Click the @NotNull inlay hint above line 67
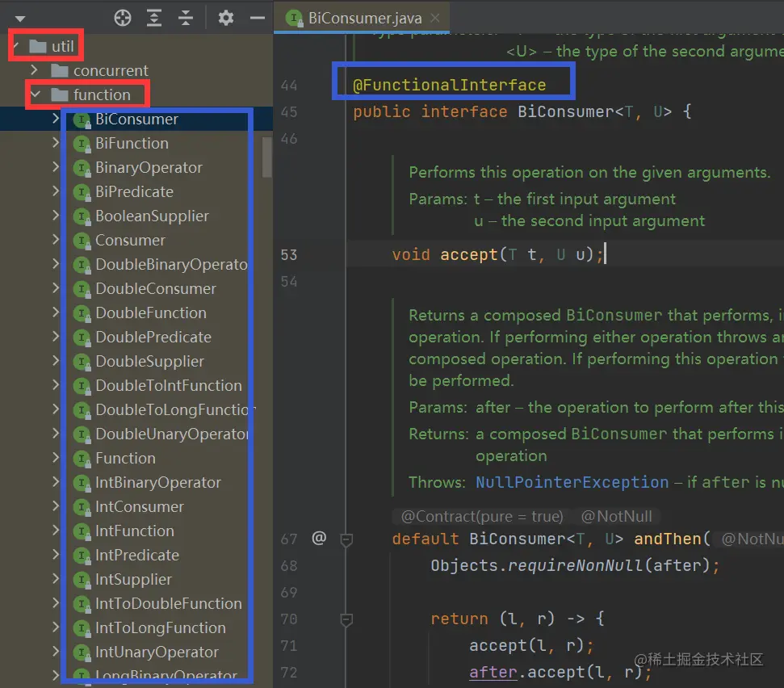The image size is (784, 688). point(617,516)
